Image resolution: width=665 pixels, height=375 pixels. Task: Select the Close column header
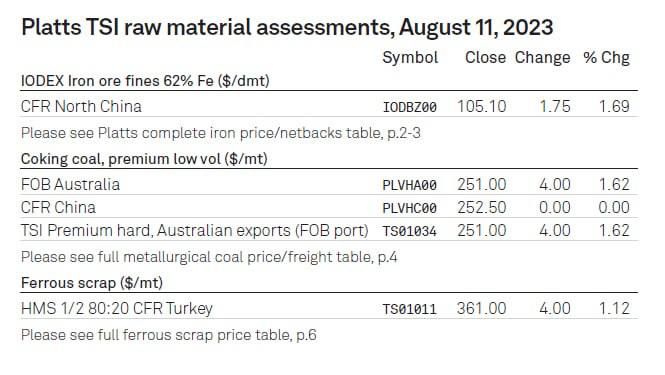(x=485, y=57)
